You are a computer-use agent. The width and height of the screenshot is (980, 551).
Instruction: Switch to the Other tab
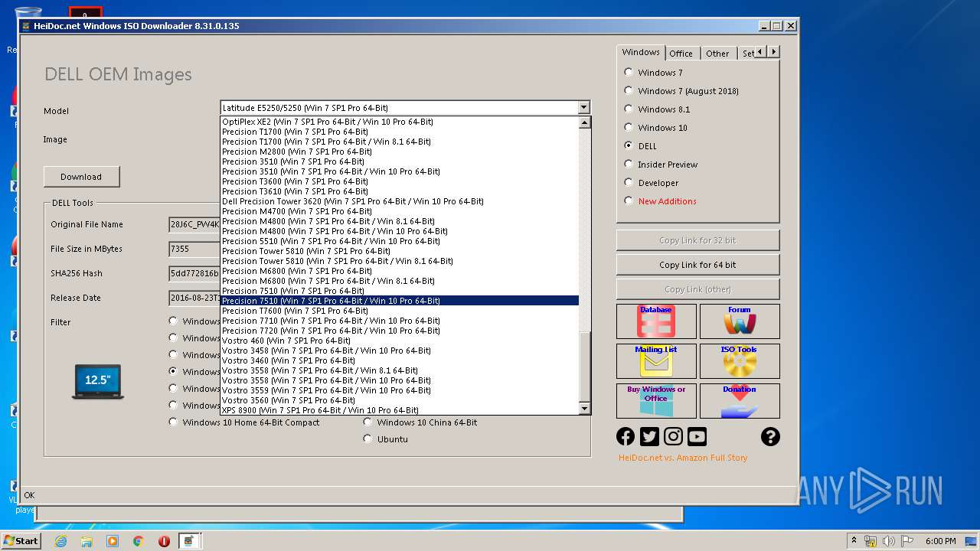point(717,53)
